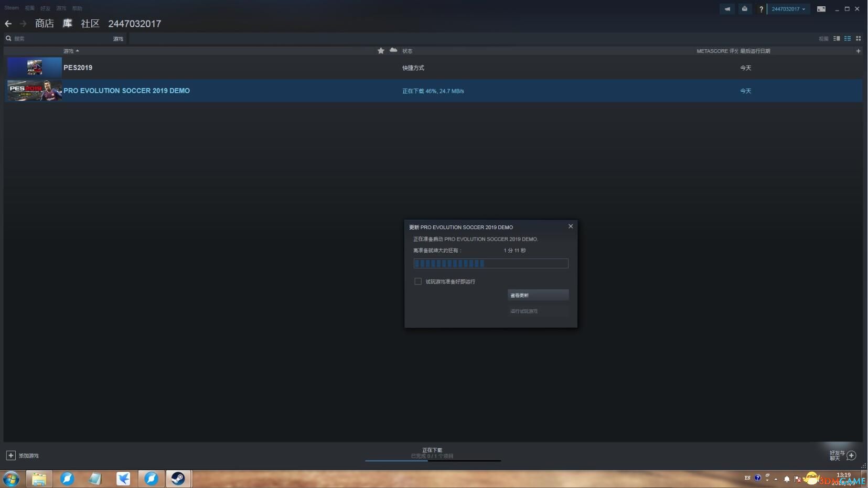The height and width of the screenshot is (488, 868).
Task: Click the disabled run demo button
Action: coord(538,311)
